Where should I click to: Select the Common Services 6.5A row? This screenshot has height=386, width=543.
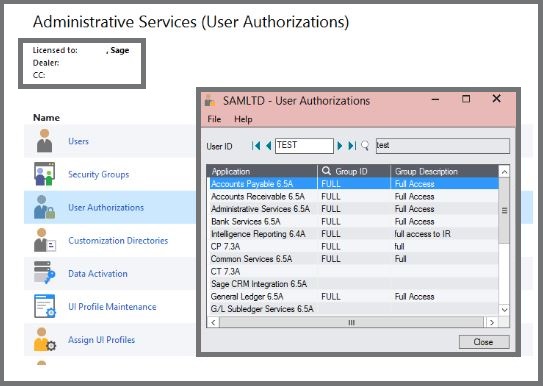353,259
